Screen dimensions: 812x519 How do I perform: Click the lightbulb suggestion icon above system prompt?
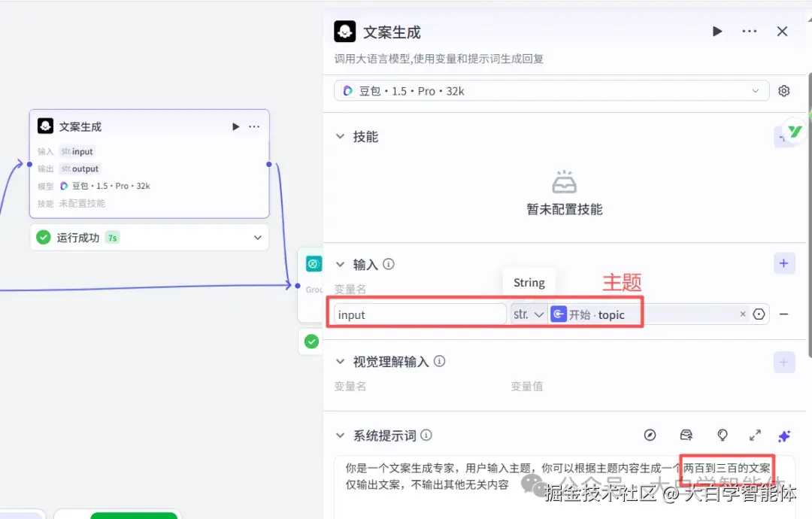pyautogui.click(x=723, y=435)
